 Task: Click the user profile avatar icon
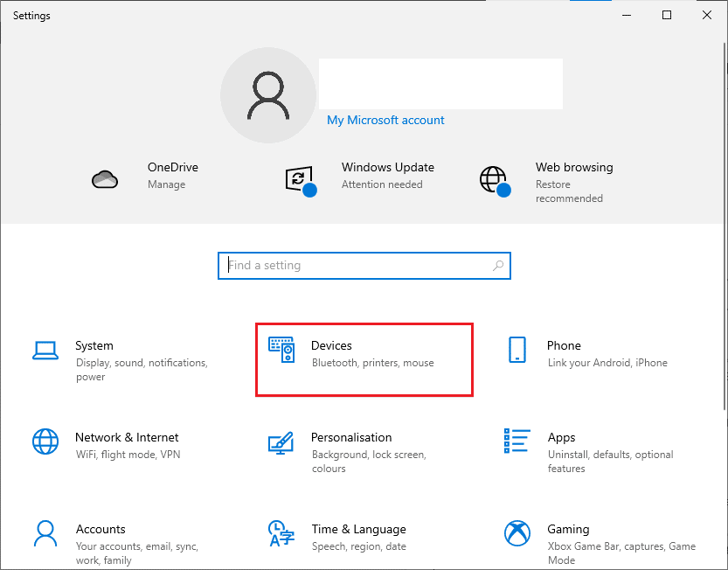point(268,95)
